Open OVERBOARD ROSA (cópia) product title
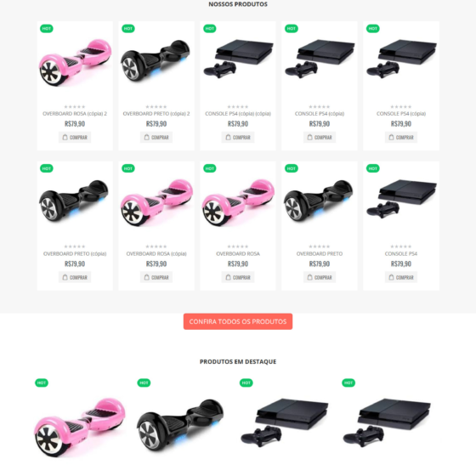The height and width of the screenshot is (476, 476). click(x=156, y=253)
